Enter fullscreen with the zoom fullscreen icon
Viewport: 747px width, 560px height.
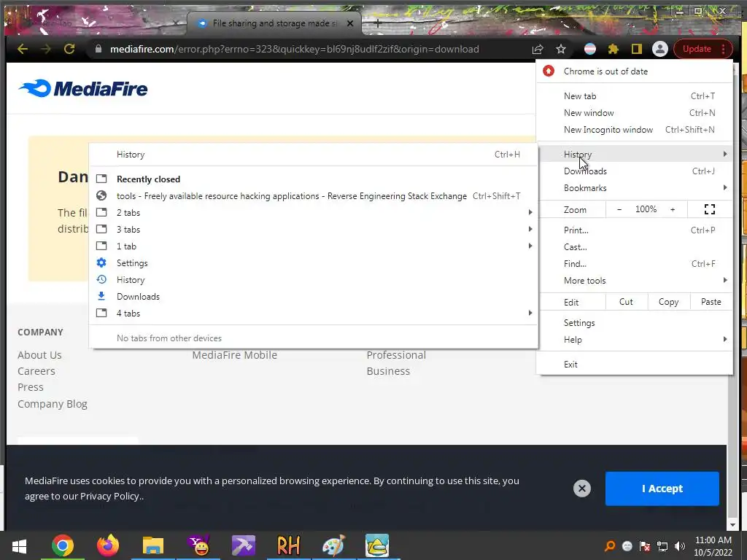(709, 209)
